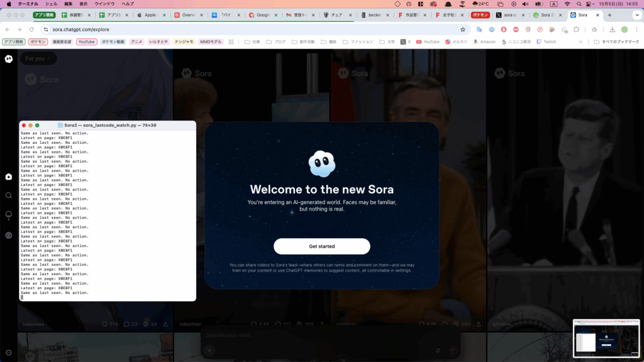Click the sora.chatgpt.com address bar
The height and width of the screenshot is (362, 644).
tap(252, 30)
